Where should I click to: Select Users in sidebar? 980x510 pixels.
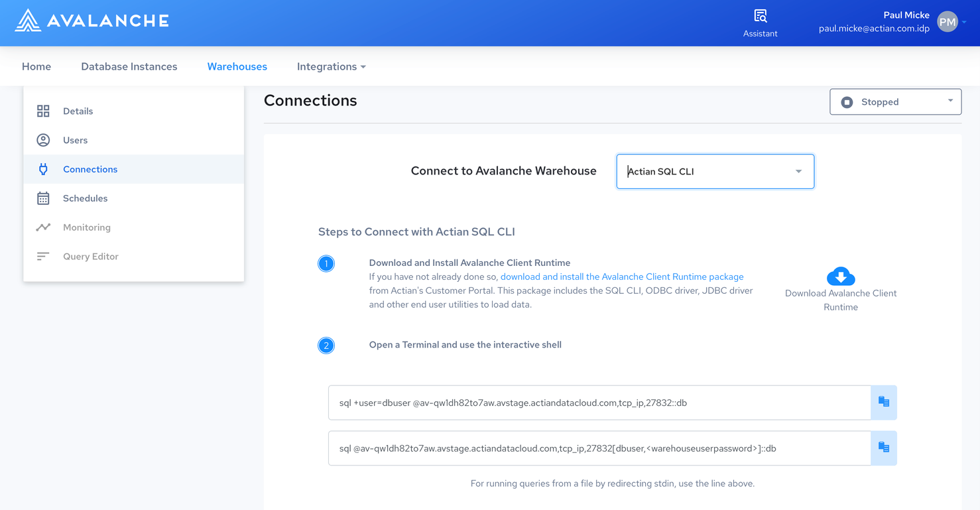pyautogui.click(x=134, y=140)
